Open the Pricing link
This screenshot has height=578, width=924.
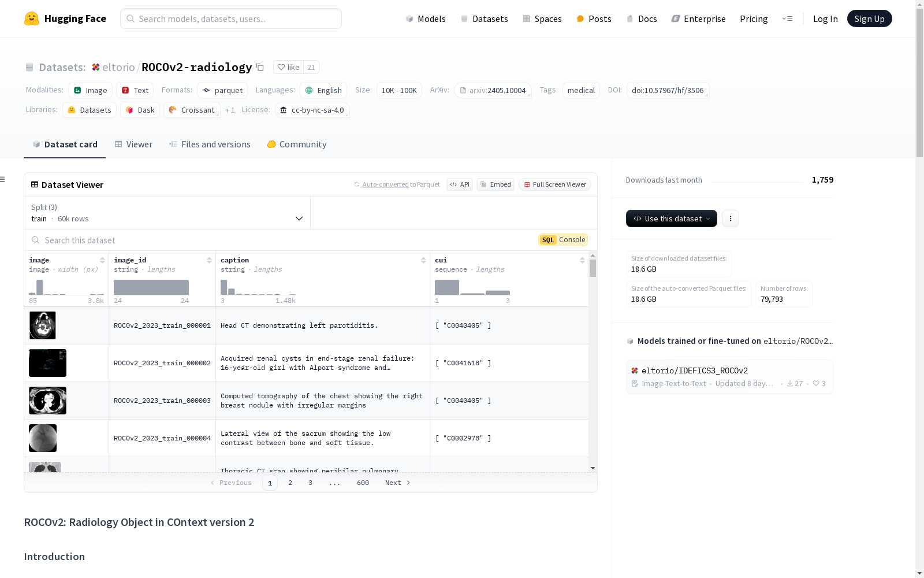(754, 18)
